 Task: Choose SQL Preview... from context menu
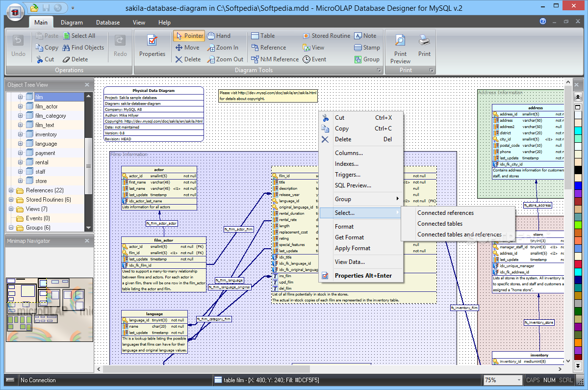(353, 185)
